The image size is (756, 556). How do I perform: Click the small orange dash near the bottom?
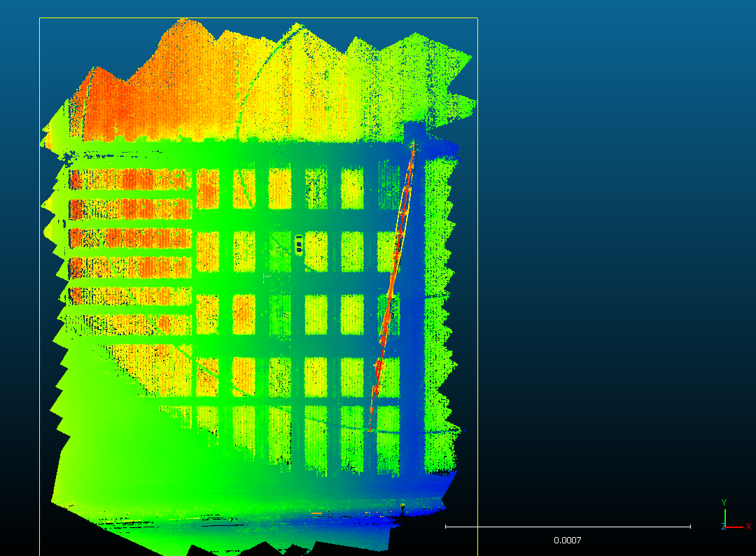pos(316,513)
